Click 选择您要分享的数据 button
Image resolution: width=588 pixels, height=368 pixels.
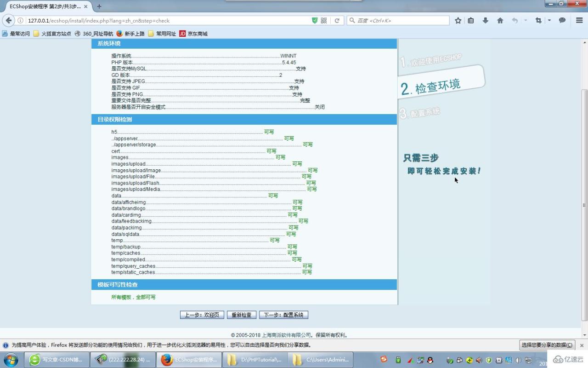[547, 345]
